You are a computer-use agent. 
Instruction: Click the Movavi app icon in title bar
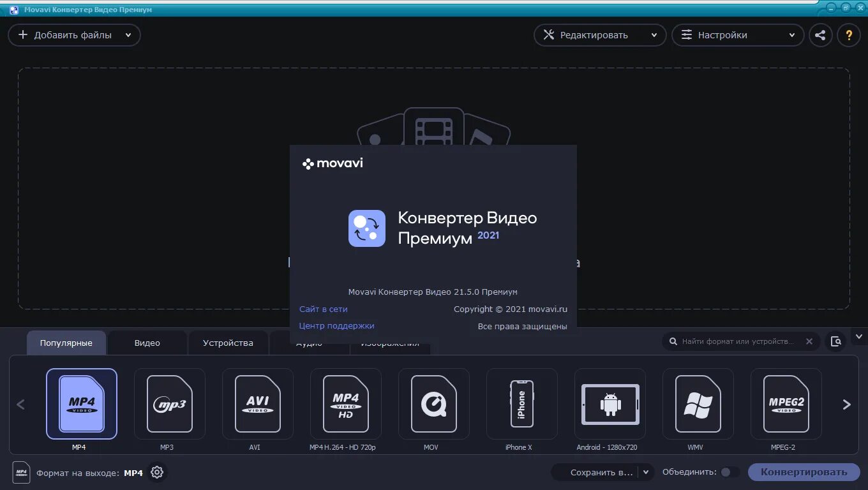tap(13, 10)
